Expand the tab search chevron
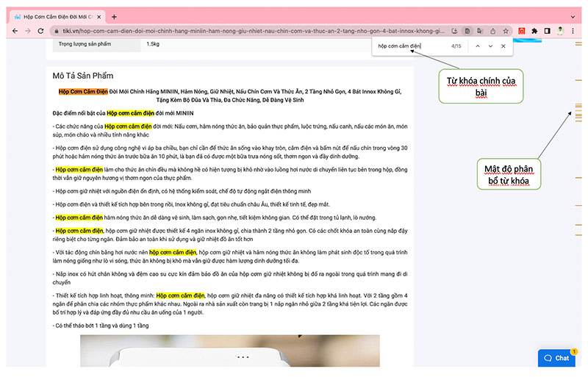 pyautogui.click(x=573, y=16)
